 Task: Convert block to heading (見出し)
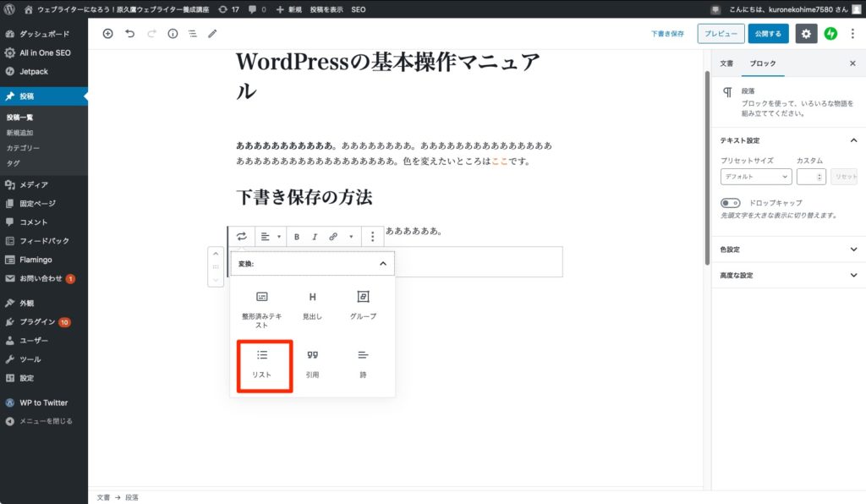pos(312,304)
